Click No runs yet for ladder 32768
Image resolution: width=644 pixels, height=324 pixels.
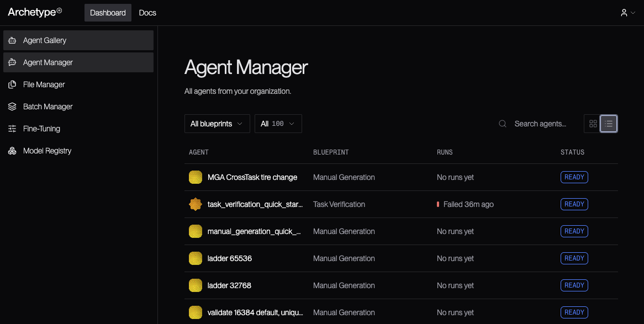pyautogui.click(x=455, y=285)
